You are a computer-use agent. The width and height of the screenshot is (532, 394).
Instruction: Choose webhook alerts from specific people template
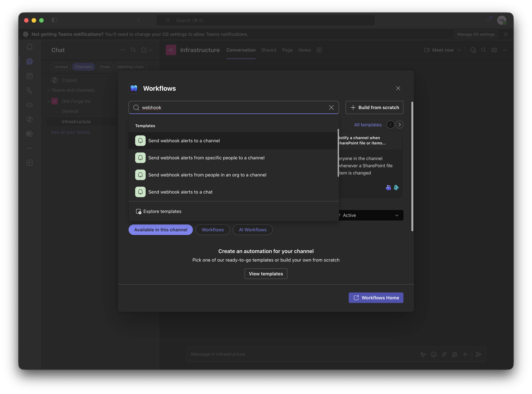pyautogui.click(x=233, y=158)
